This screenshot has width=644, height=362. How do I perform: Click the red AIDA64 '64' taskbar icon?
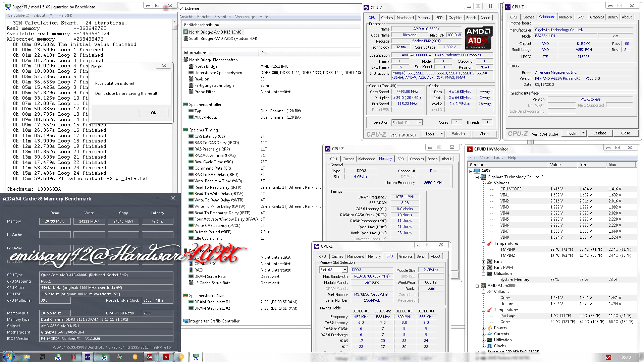pos(150,357)
